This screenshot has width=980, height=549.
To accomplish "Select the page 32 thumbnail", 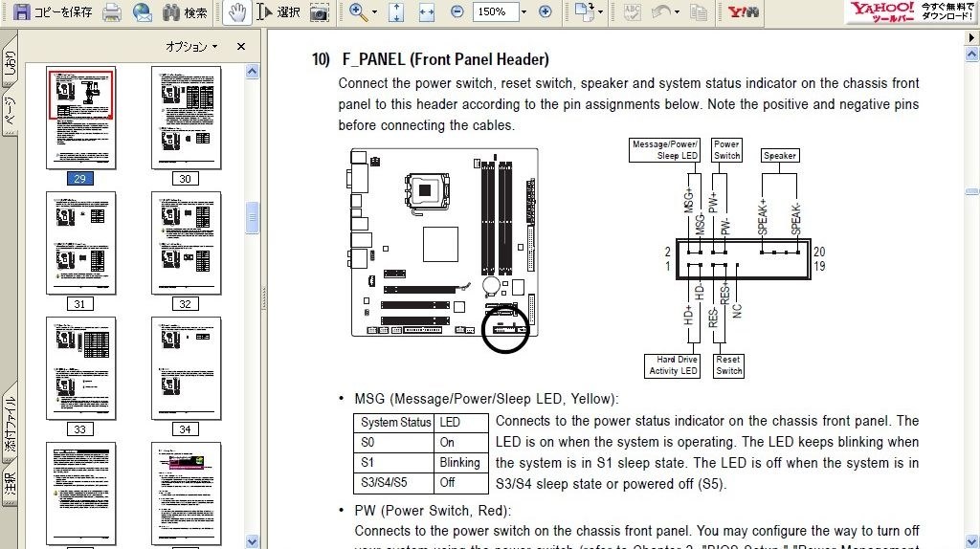I will (x=186, y=243).
